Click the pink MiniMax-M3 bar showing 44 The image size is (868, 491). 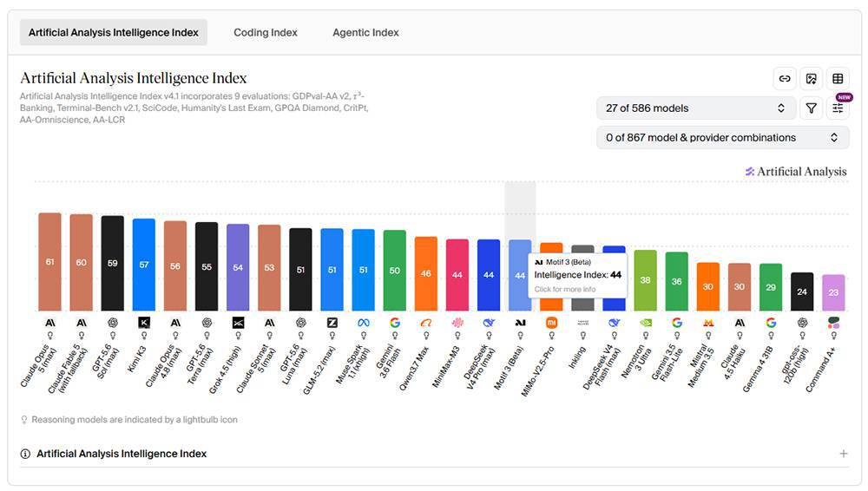(x=457, y=275)
